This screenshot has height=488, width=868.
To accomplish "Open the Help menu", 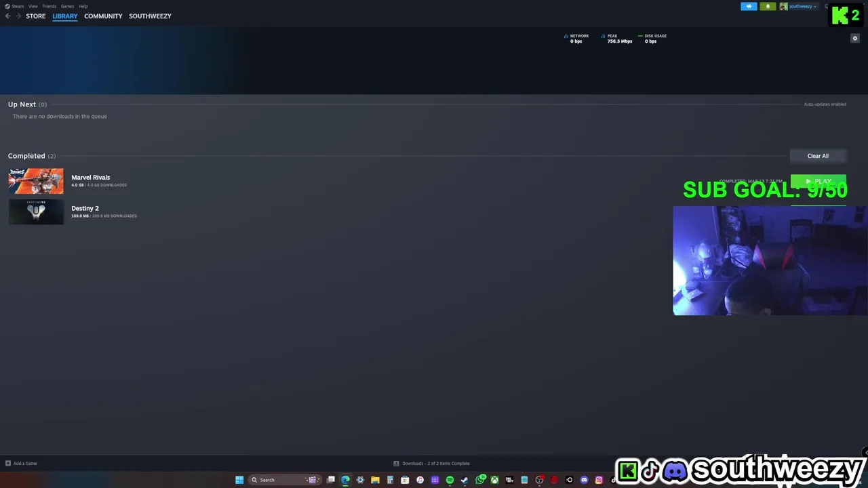I will 83,6.
